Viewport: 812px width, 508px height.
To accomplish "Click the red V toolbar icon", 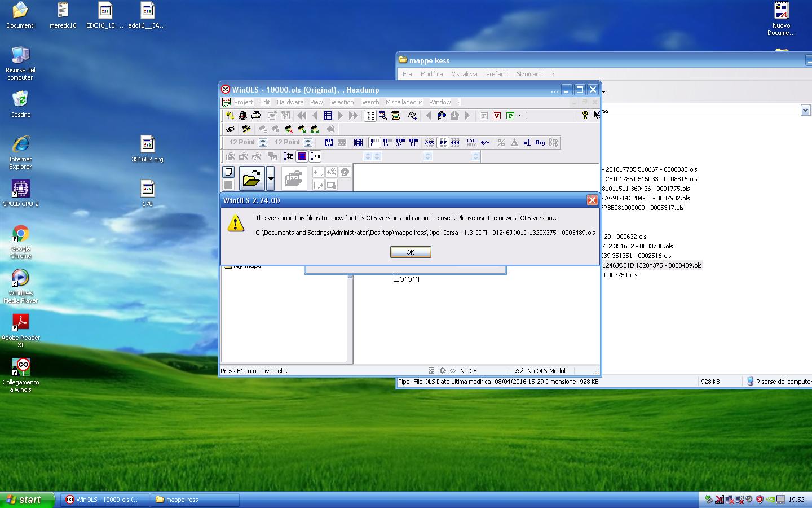I will 497,116.
